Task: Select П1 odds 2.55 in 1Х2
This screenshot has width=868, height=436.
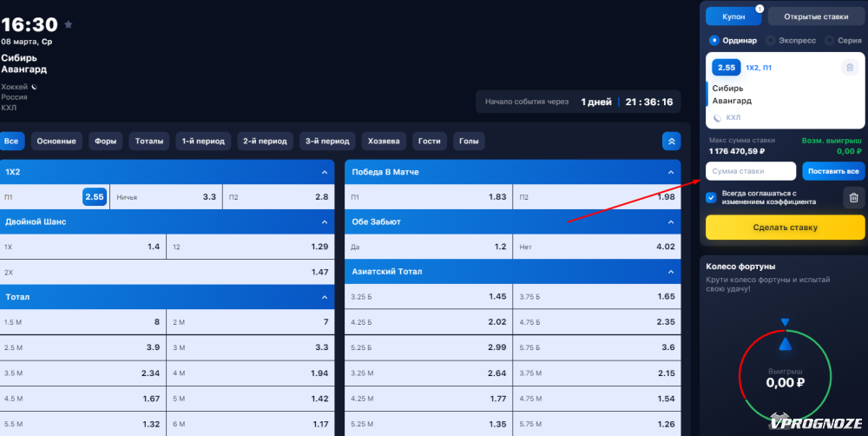Action: 55,196
